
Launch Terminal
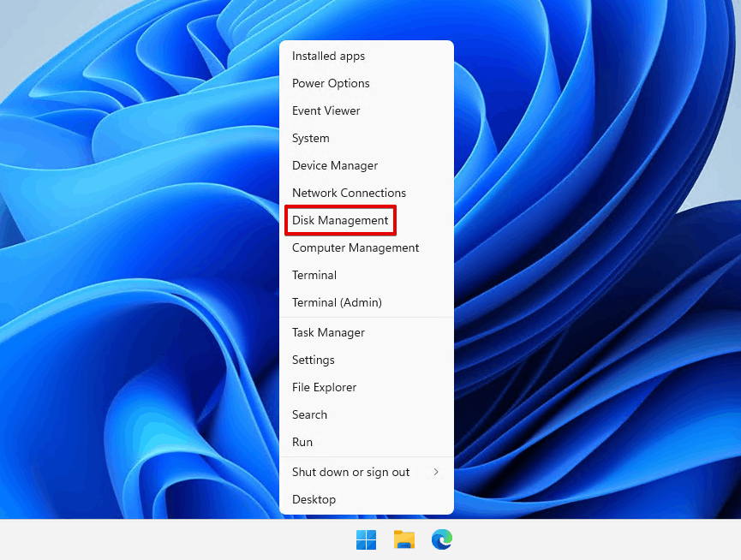[314, 275]
